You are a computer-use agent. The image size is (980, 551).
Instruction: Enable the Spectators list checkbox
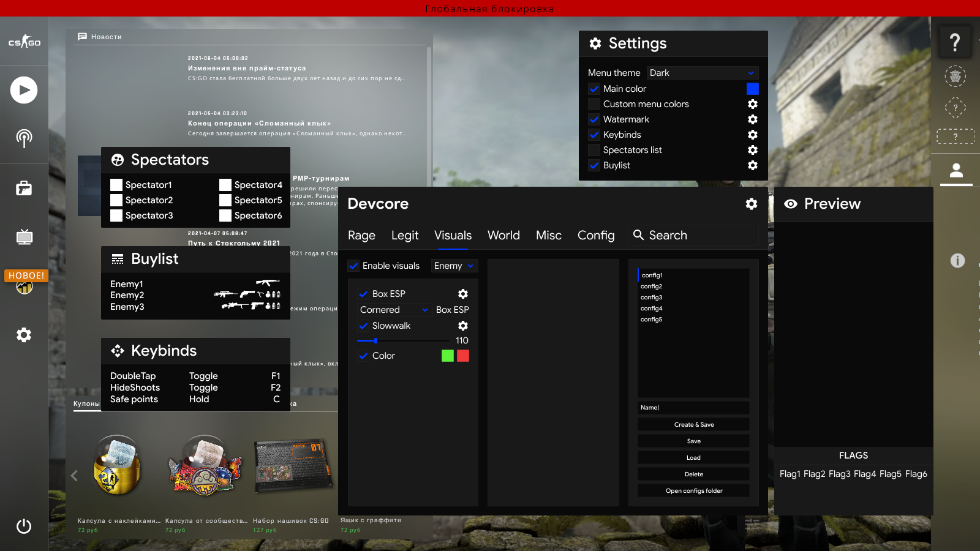pos(594,150)
